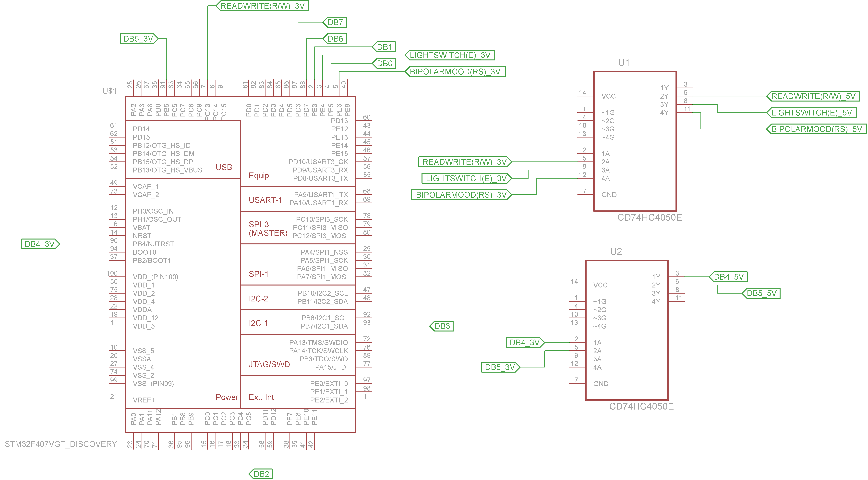This screenshot has width=868, height=480.
Task: Select pin BOOT0 on the STM32
Action: tap(144, 252)
